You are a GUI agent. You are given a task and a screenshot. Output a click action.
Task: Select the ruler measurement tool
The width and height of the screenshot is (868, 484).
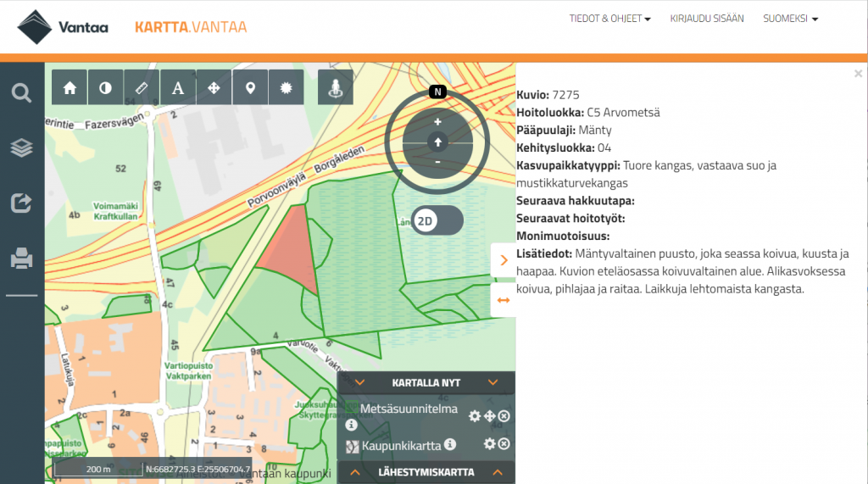[142, 87]
